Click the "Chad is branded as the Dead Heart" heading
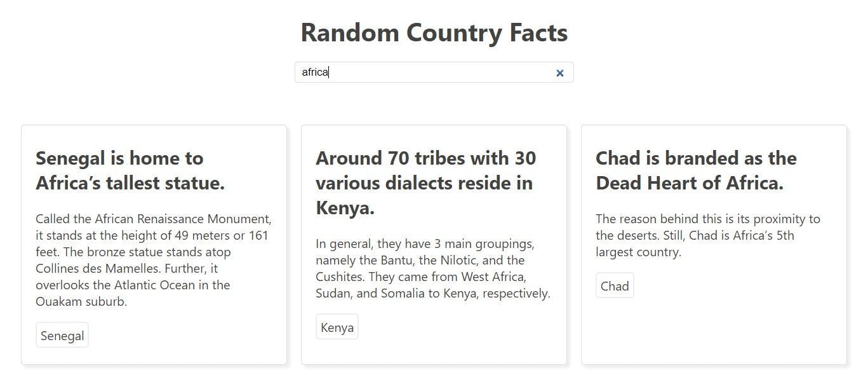The image size is (868, 391). click(x=696, y=170)
